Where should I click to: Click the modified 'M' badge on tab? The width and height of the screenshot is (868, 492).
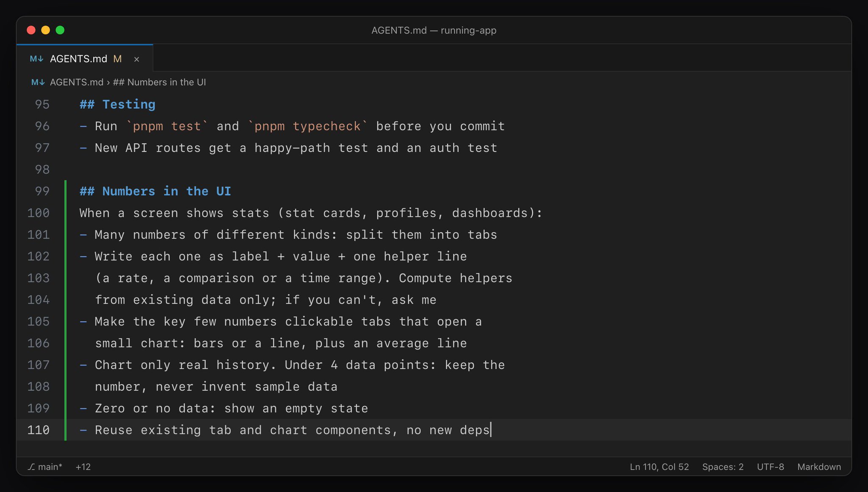pos(117,59)
